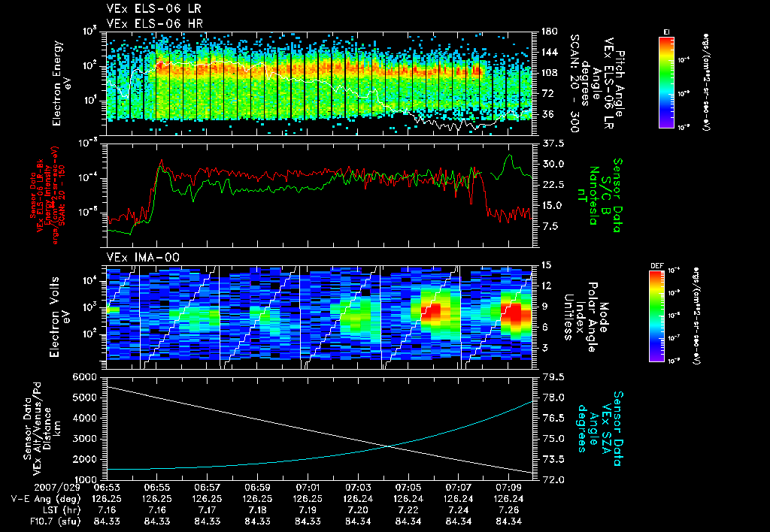Viewport: 770px width, 532px height.
Task: Click the LST value 7.22
Action: (408, 510)
